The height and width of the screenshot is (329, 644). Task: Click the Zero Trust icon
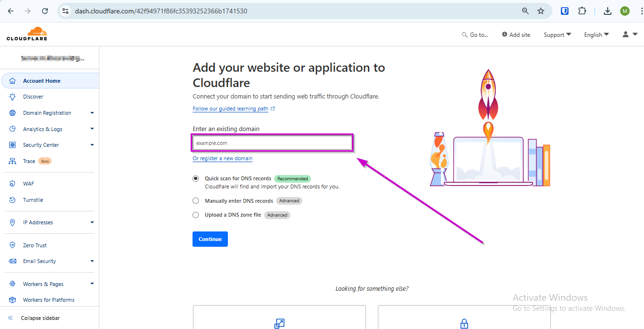click(12, 245)
